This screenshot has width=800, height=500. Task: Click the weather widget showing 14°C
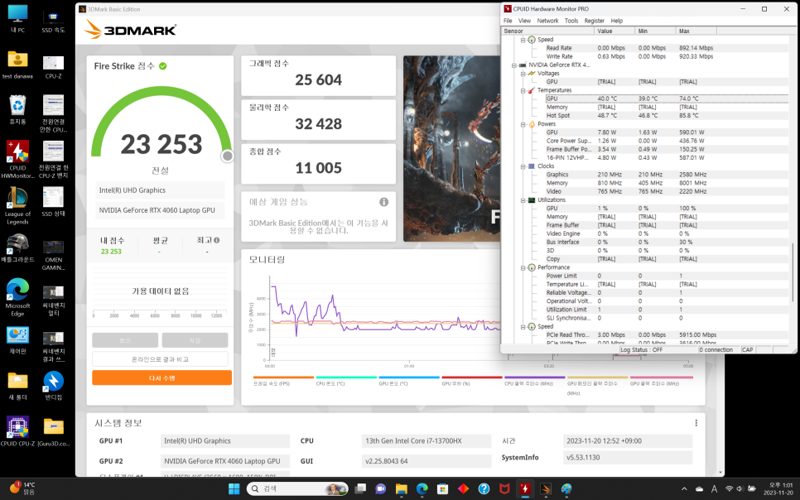[x=22, y=488]
